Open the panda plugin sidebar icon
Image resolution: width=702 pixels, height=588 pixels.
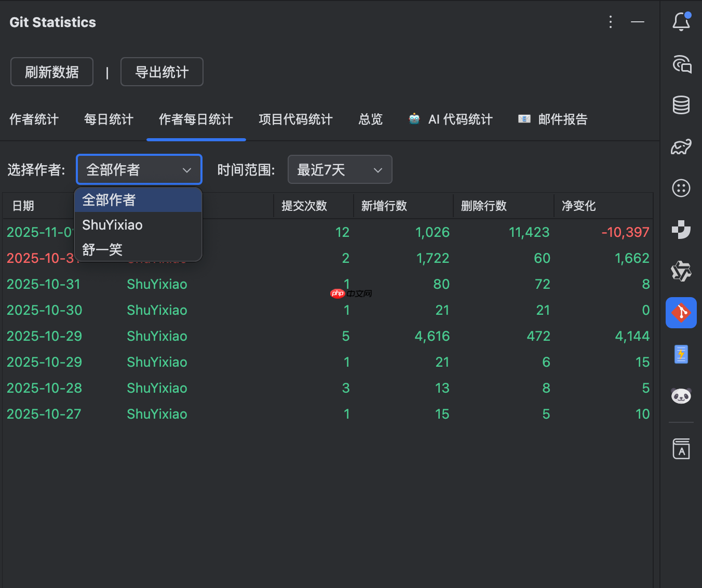(681, 396)
